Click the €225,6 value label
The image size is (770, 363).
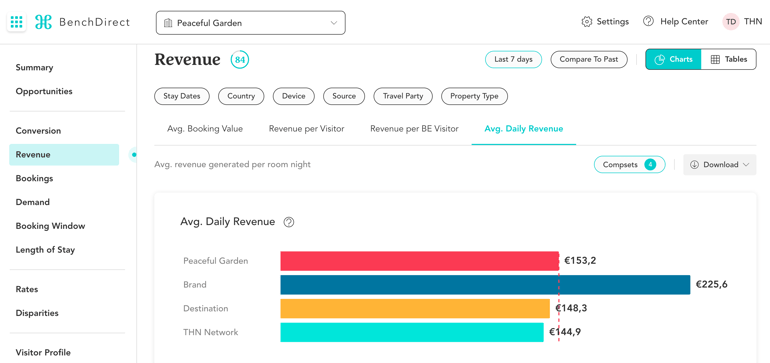pyautogui.click(x=712, y=284)
